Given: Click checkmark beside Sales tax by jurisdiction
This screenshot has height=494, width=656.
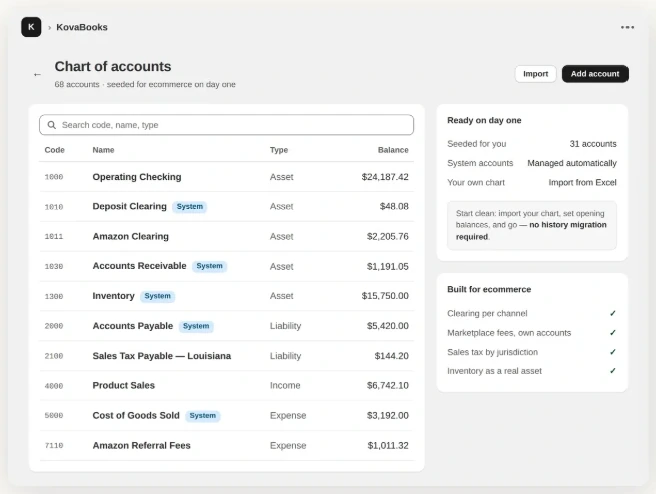Looking at the screenshot, I should [x=612, y=352].
